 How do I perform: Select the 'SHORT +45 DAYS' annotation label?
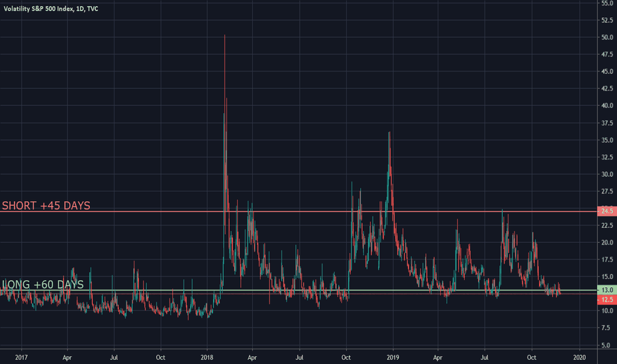click(x=46, y=205)
